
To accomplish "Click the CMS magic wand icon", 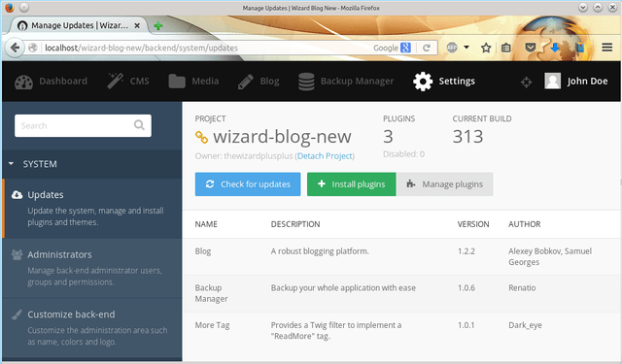I will [116, 82].
